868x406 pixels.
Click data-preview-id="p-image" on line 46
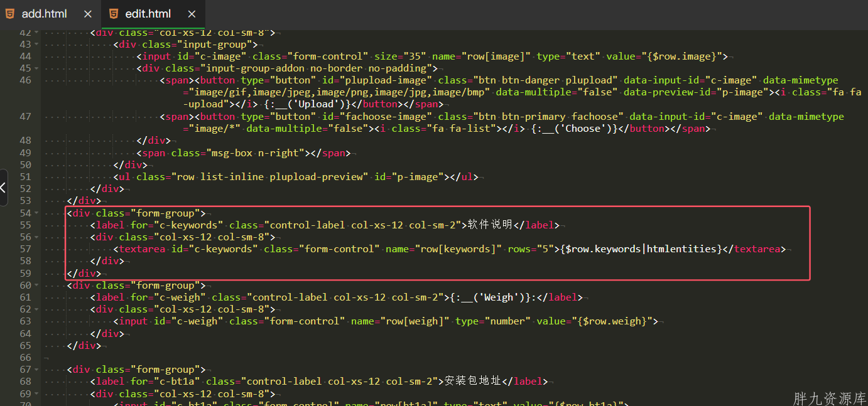click(697, 93)
